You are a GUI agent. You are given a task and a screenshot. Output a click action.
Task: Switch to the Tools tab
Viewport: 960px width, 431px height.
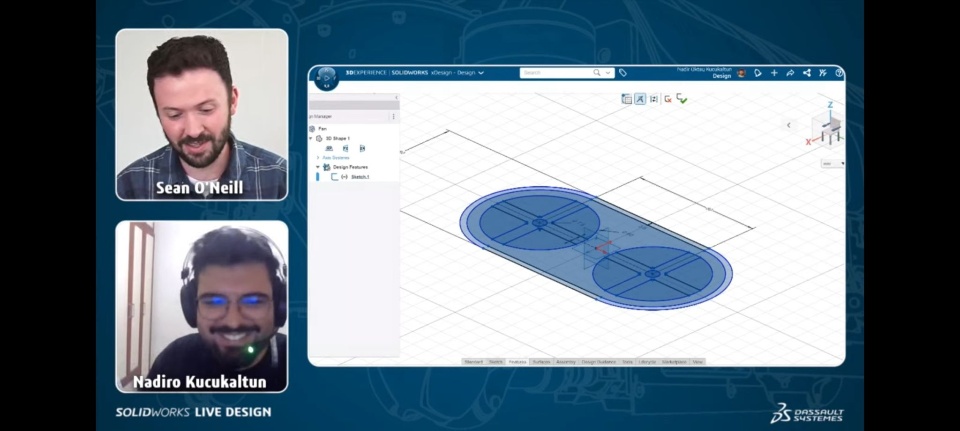[628, 362]
